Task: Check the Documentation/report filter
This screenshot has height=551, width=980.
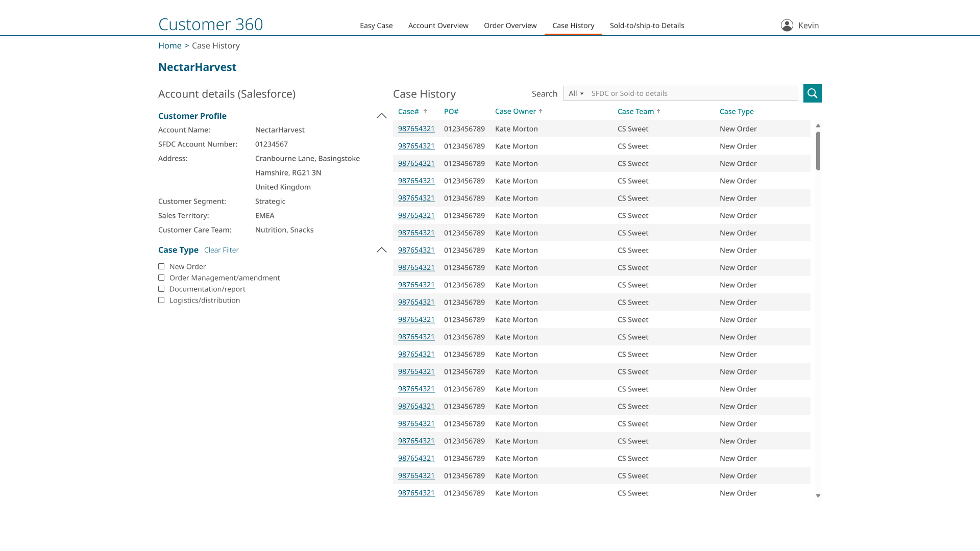Action: [x=161, y=289]
